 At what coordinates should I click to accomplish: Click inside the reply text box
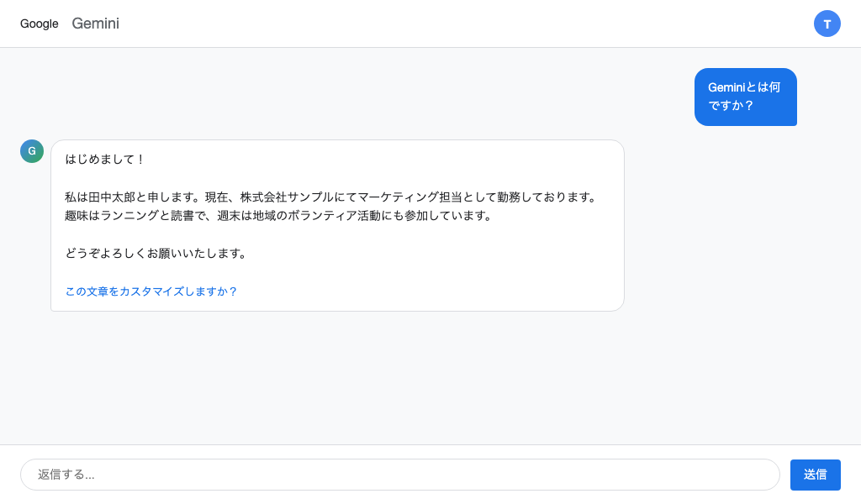(400, 475)
